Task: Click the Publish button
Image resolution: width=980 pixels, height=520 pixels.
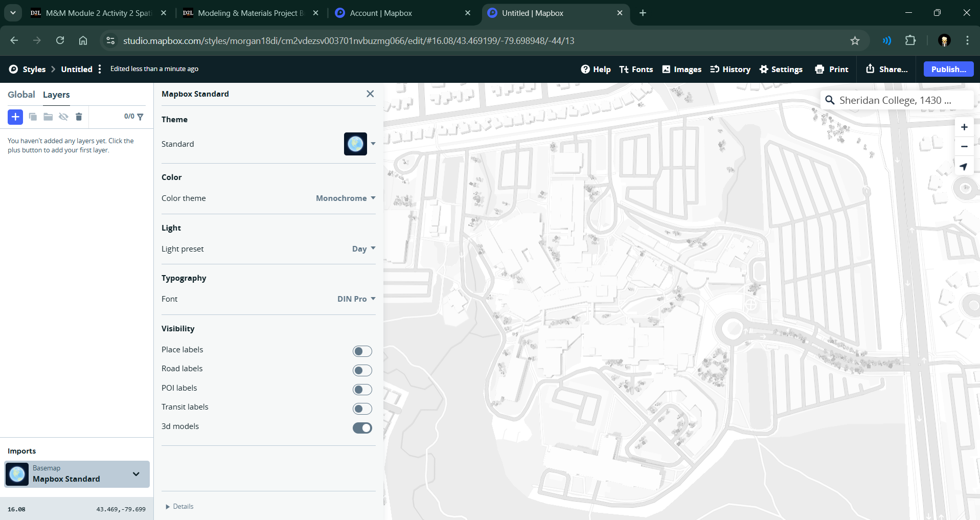Action: coord(948,70)
